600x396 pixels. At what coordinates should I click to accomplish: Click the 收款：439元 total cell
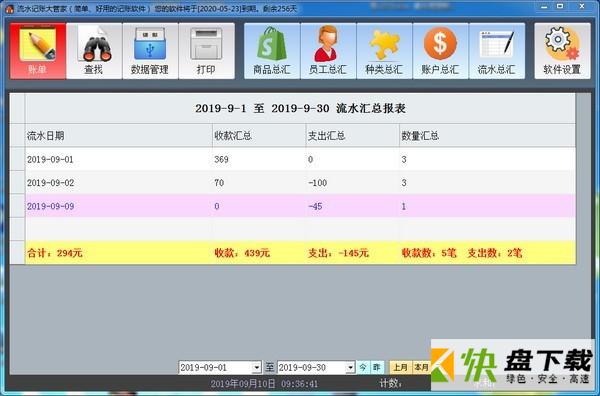point(259,253)
